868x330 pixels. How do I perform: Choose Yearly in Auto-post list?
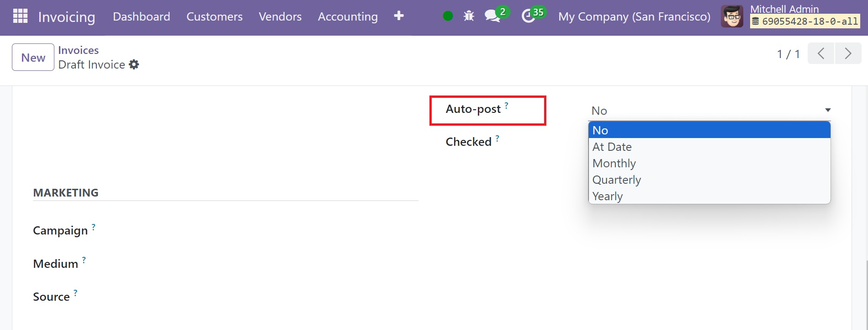click(x=709, y=196)
